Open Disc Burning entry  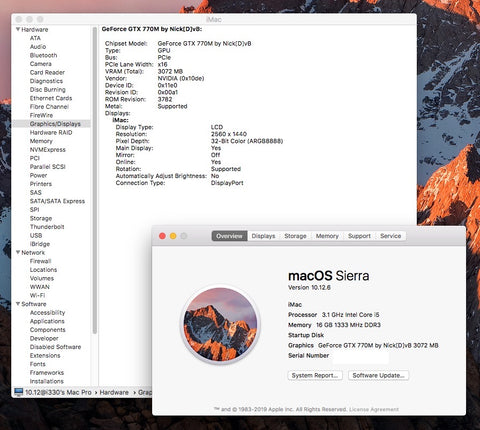click(x=47, y=90)
